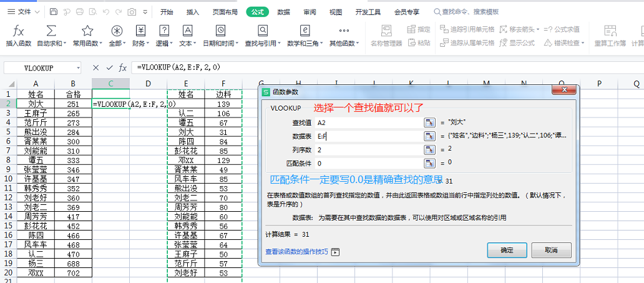The image size is (644, 283).
Task: Click Define name (指定) in ribbon
Action: point(419,29)
